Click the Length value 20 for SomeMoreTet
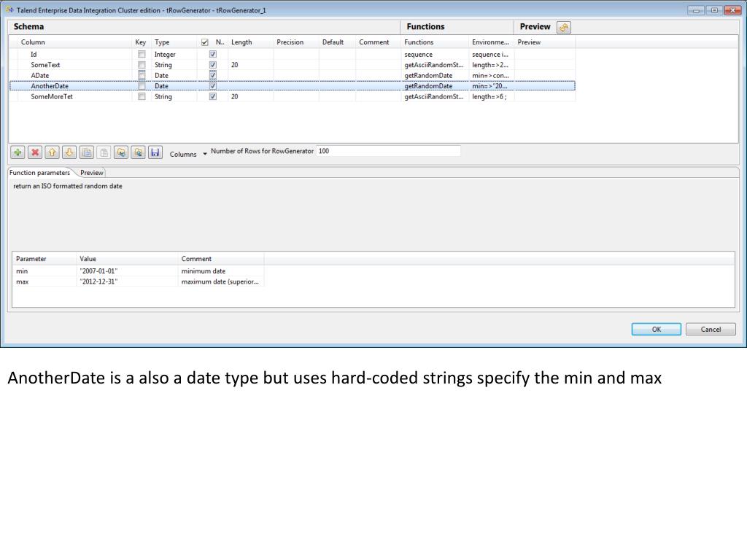The image size is (747, 560). pos(251,96)
